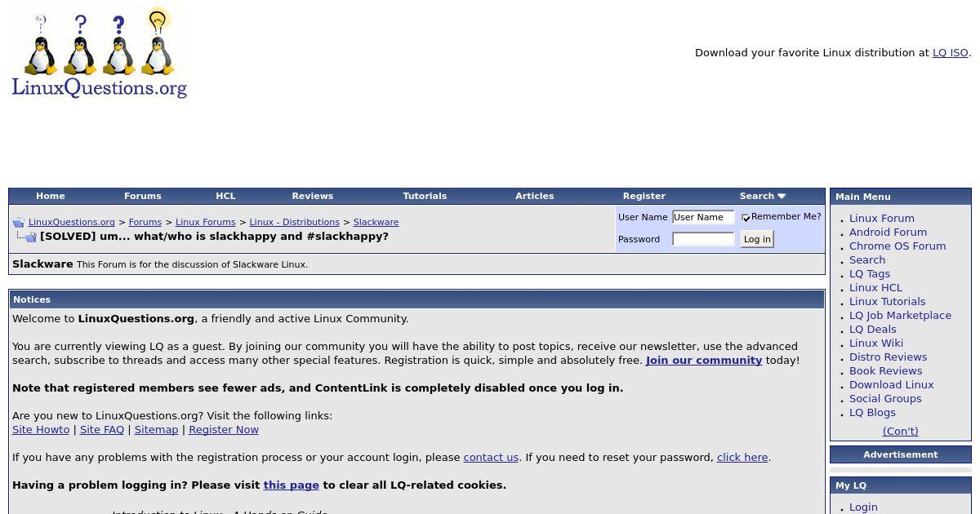980x514 pixels.
Task: Click Search in Main Menu sidebar
Action: pos(867,260)
